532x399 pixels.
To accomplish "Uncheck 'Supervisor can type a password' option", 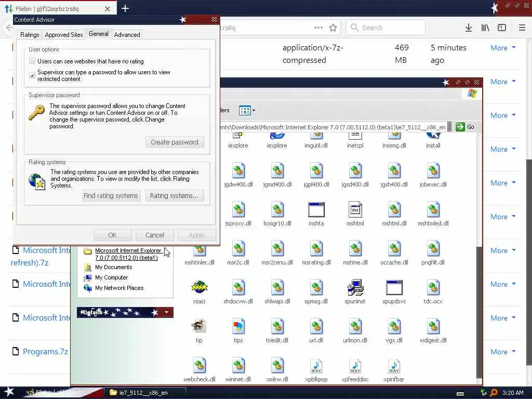I will (x=32, y=75).
